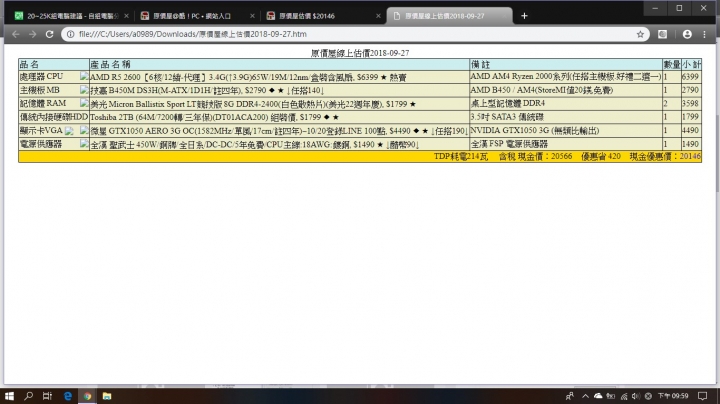Image resolution: width=720 pixels, height=404 pixels.
Task: Select the 全漢 聖武士 450W product cell
Action: point(279,145)
